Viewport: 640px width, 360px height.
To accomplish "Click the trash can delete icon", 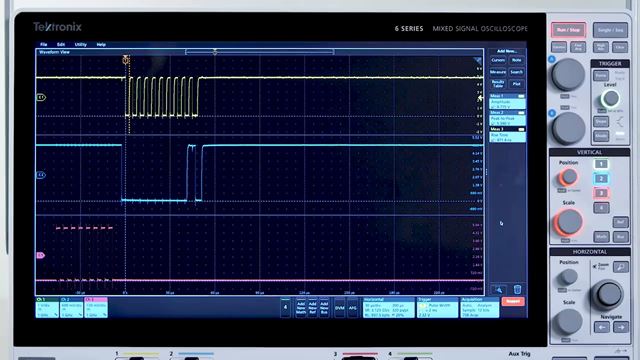I will 517,290.
